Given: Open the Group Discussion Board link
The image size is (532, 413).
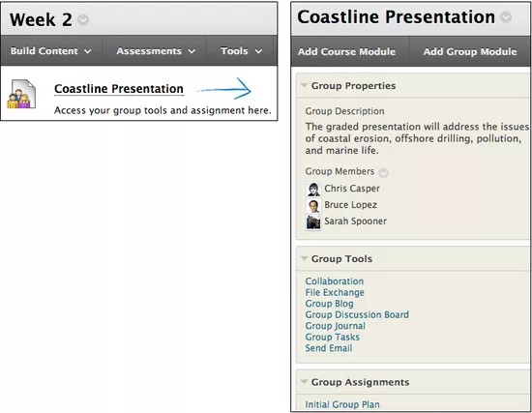Looking at the screenshot, I should tap(357, 314).
